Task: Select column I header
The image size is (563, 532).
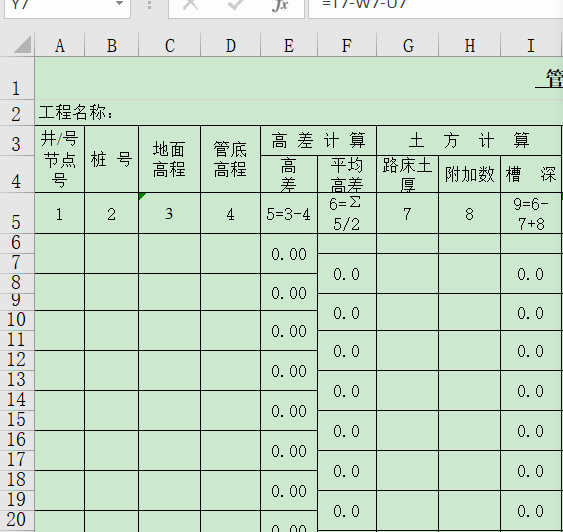Action: click(x=531, y=45)
